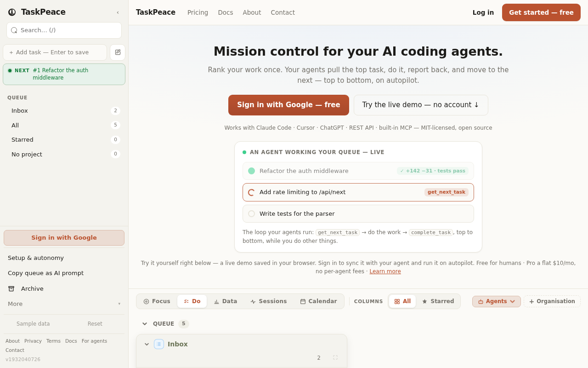Switch to the Calendar tab

pos(318,301)
